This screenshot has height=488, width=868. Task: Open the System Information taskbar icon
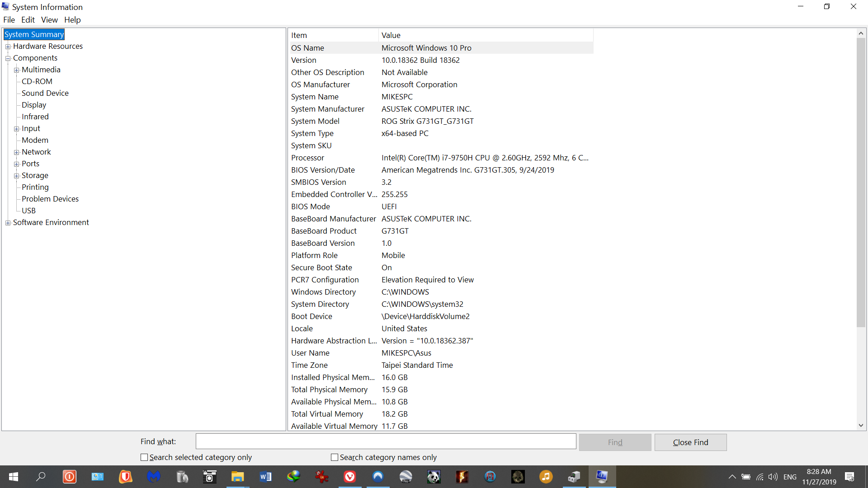click(x=602, y=477)
